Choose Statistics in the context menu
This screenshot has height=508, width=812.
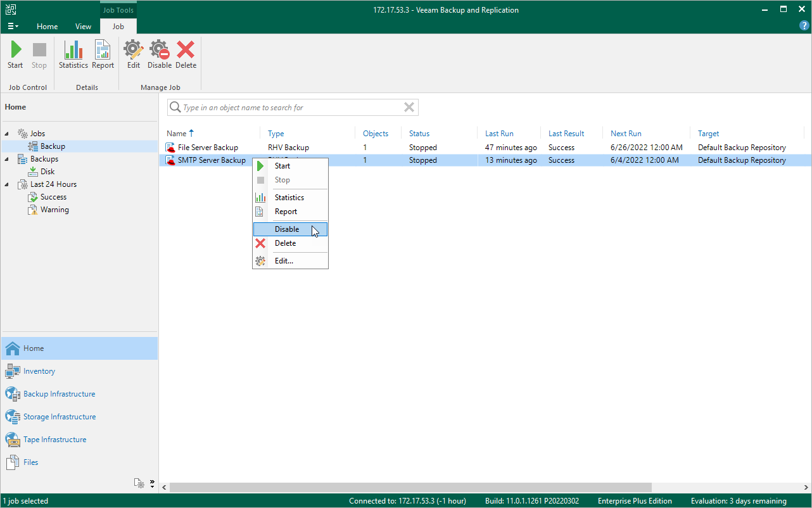click(290, 198)
